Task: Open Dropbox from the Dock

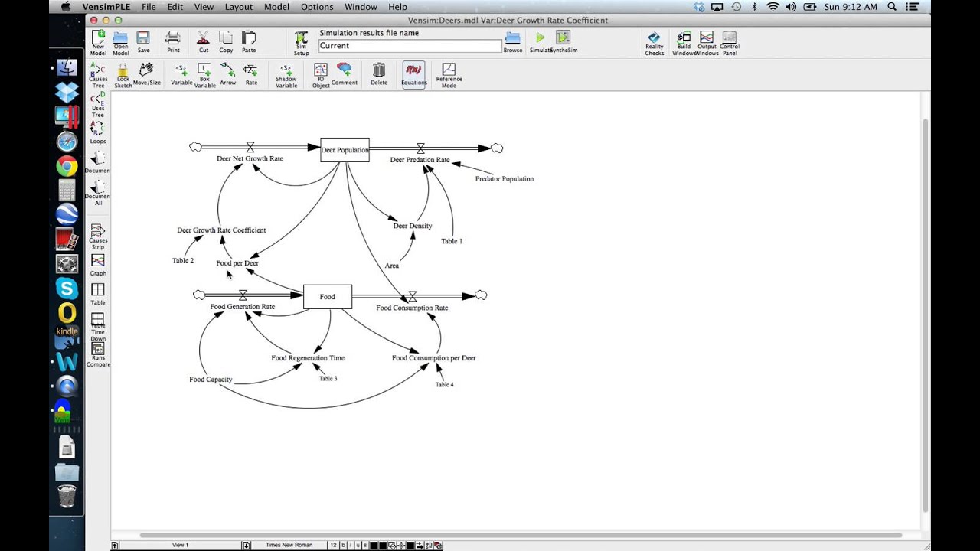Action: point(67,92)
